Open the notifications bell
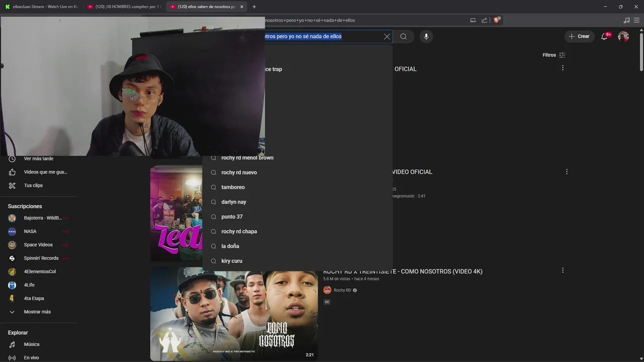Screen dimensions: 644x362 point(605,36)
